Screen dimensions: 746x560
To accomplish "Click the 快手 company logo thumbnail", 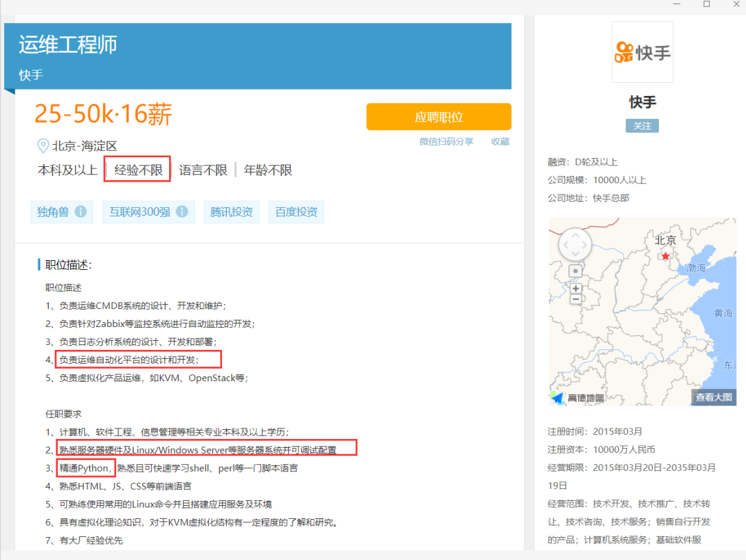I will [x=642, y=52].
